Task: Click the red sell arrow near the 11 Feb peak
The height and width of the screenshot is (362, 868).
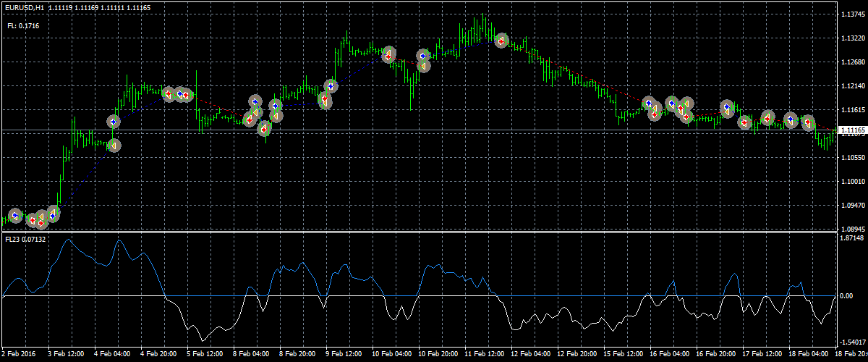Action: (501, 41)
